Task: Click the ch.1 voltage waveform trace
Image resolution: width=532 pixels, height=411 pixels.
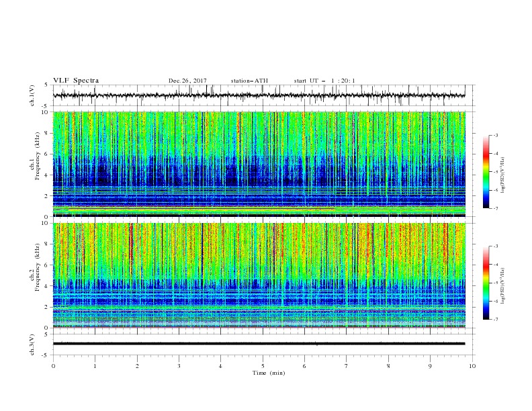Action: click(x=259, y=95)
